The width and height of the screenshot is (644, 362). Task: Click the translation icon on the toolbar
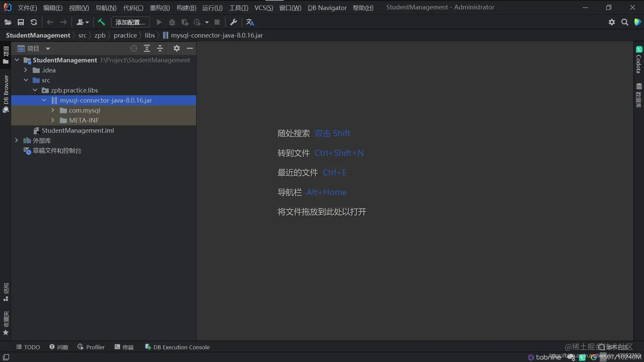click(250, 22)
